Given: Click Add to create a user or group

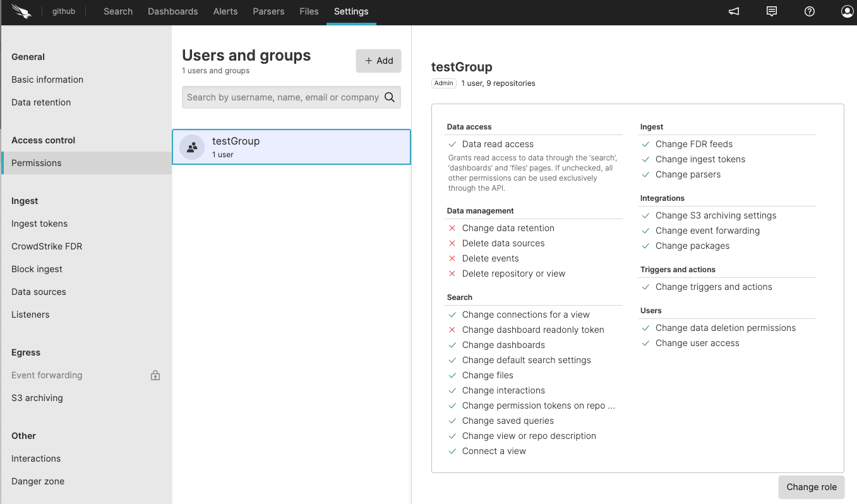Looking at the screenshot, I should [x=378, y=61].
